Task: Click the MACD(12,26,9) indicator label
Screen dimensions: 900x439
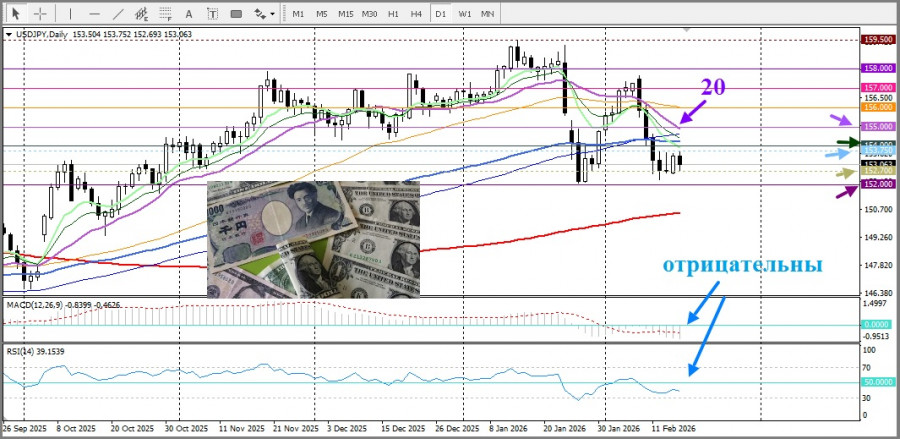Action: tap(34, 305)
